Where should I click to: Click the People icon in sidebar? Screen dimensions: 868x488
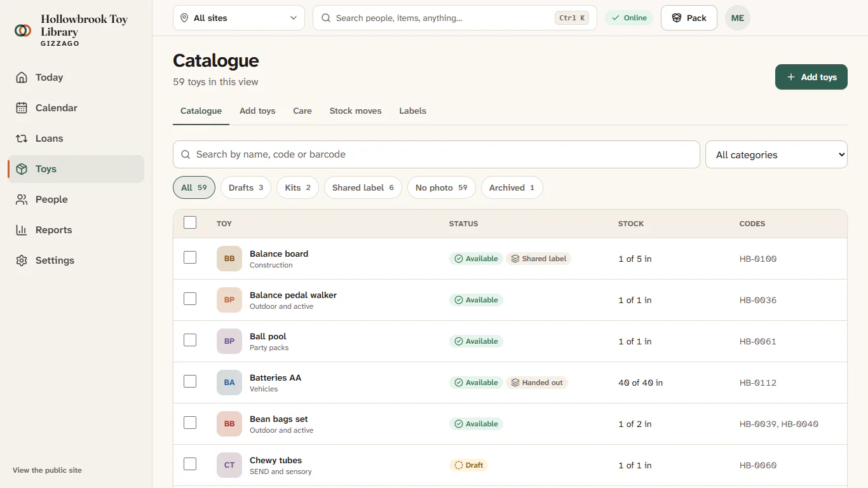[22, 200]
